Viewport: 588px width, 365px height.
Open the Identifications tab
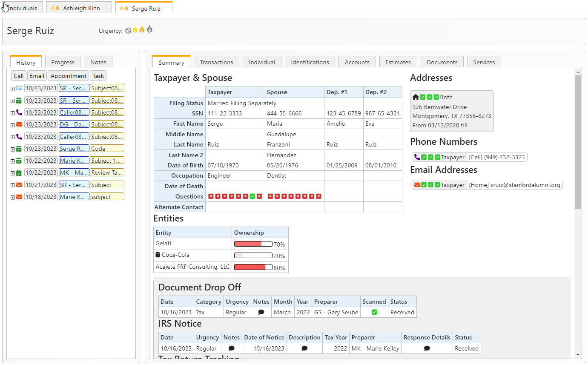point(310,62)
